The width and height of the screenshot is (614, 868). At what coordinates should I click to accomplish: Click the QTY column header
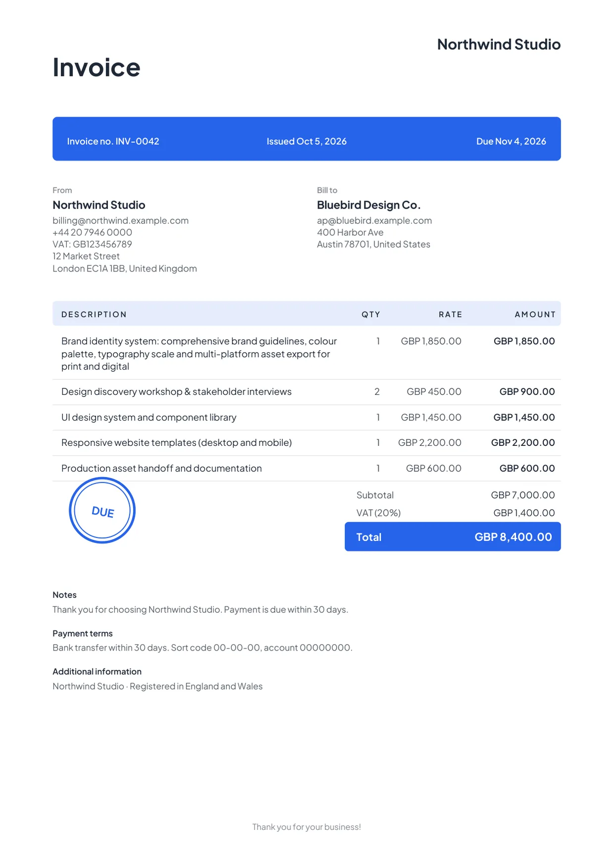click(x=371, y=314)
